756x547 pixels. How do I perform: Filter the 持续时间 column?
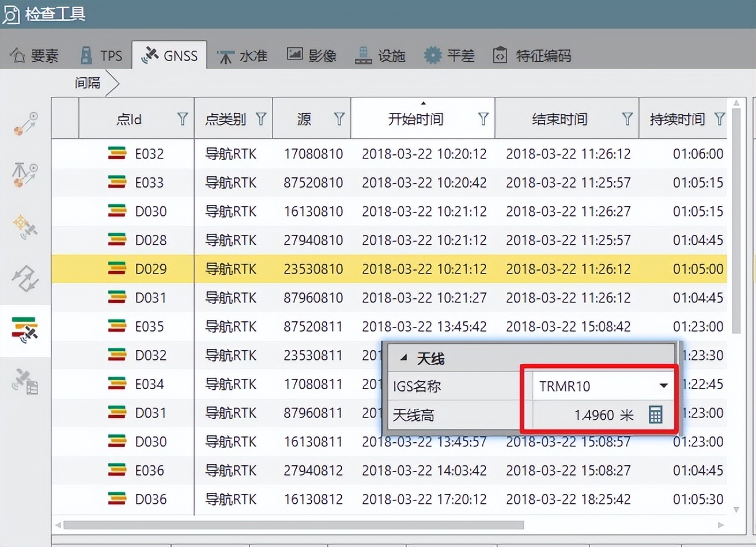[720, 119]
